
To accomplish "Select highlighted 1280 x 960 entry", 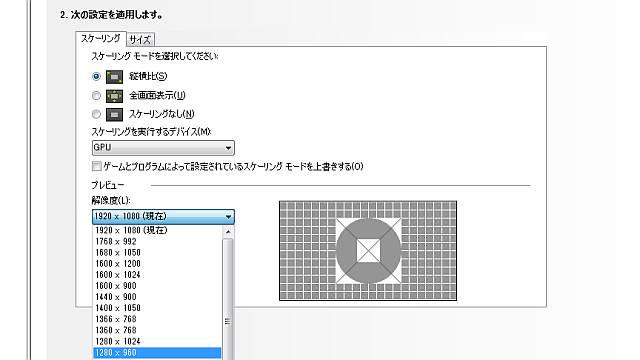I will tap(158, 353).
